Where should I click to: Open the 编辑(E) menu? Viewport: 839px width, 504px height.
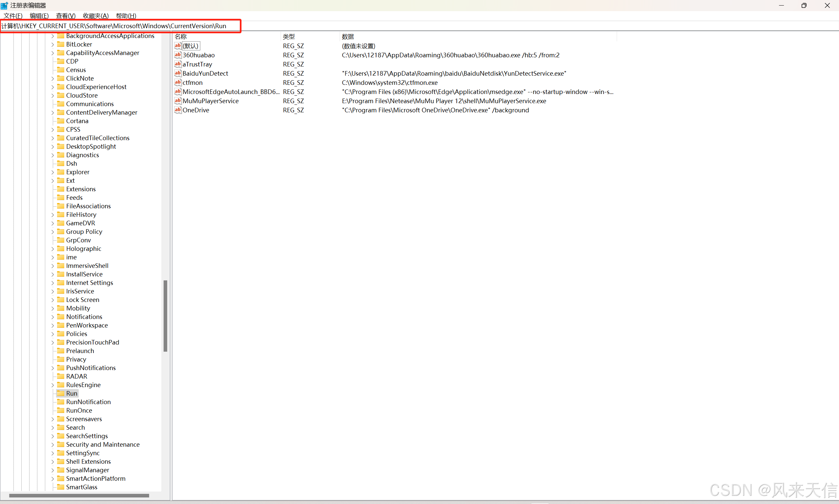pos(39,16)
